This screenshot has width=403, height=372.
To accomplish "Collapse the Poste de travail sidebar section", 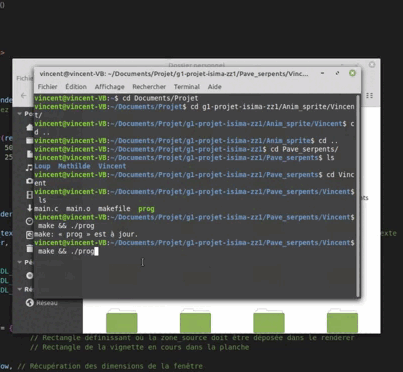I will 19,114.
